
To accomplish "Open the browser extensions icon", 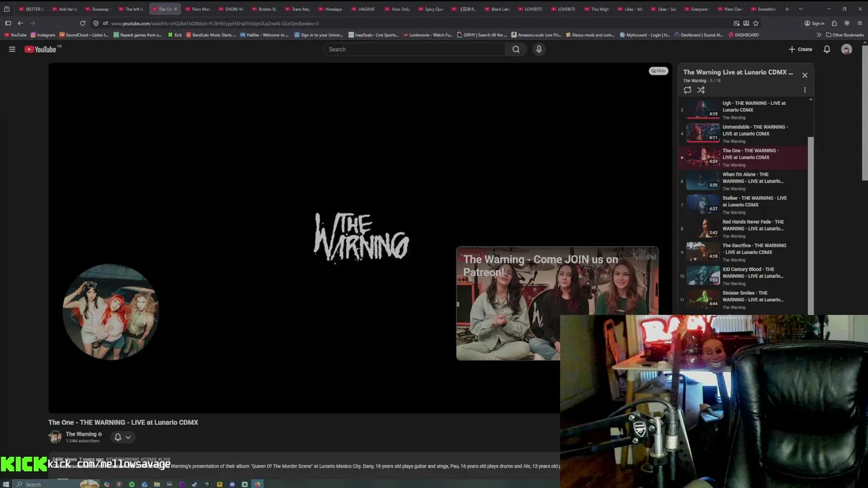I will click(834, 23).
